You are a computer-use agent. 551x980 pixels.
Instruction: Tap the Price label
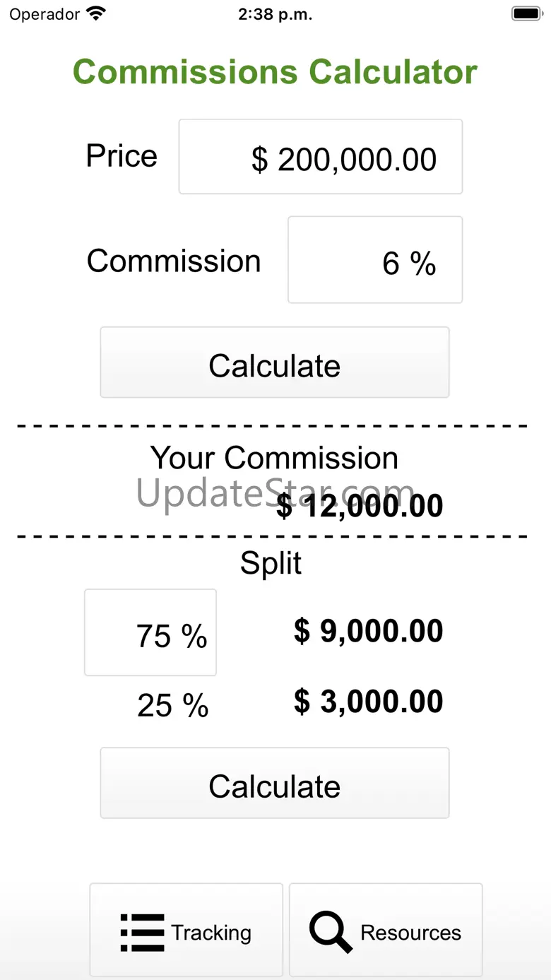coord(122,156)
